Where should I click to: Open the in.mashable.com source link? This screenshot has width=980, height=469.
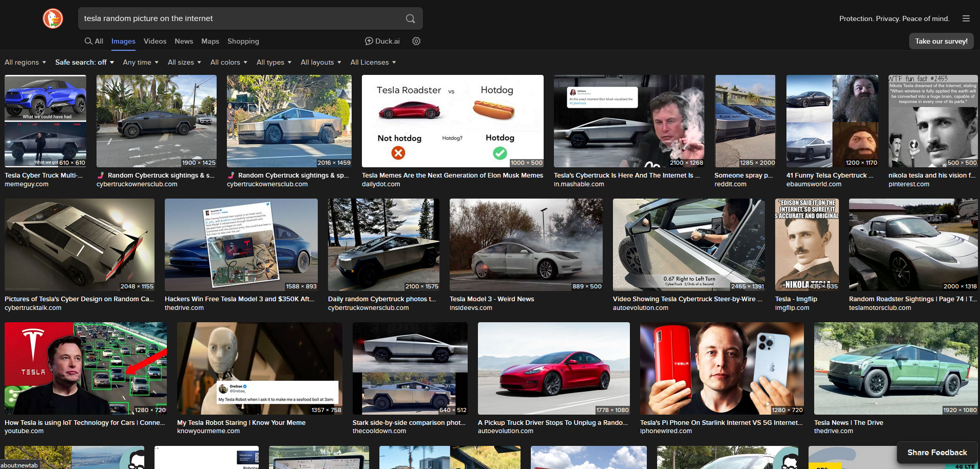click(x=579, y=184)
